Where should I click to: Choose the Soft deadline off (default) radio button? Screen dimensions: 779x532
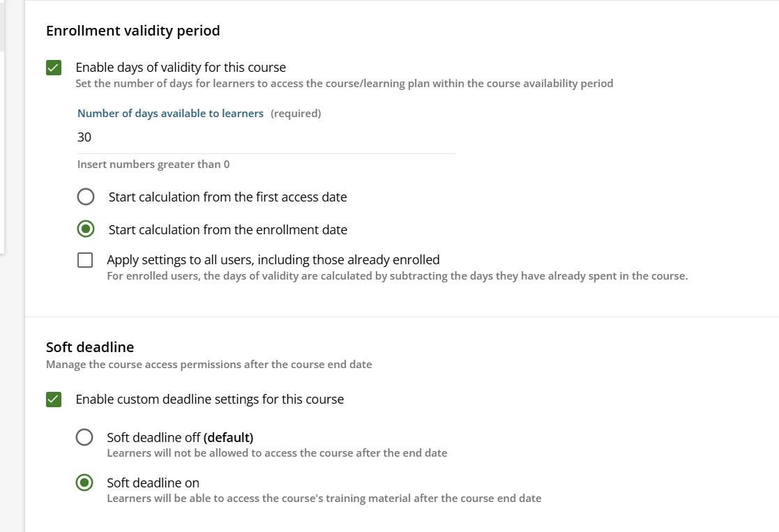pyautogui.click(x=84, y=438)
